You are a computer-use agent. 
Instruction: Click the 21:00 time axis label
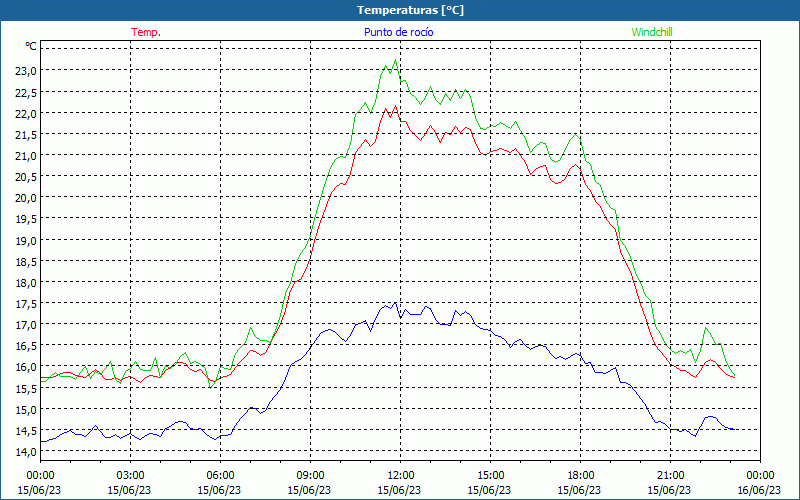point(670,476)
